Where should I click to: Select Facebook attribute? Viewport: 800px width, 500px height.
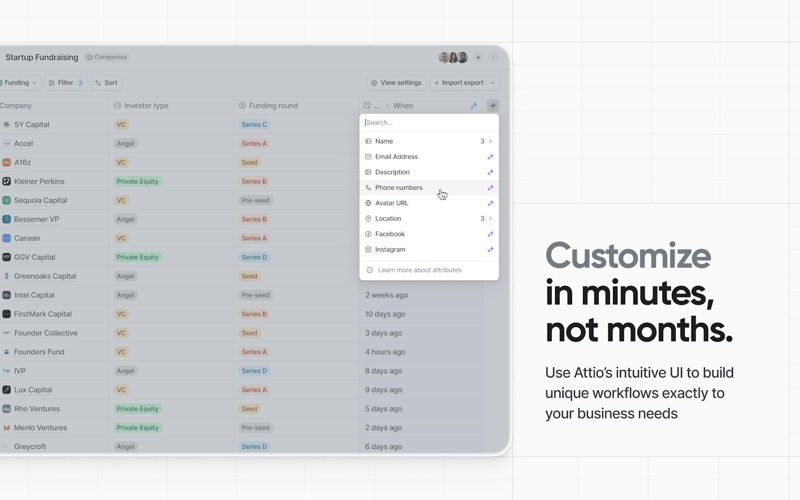429,234
